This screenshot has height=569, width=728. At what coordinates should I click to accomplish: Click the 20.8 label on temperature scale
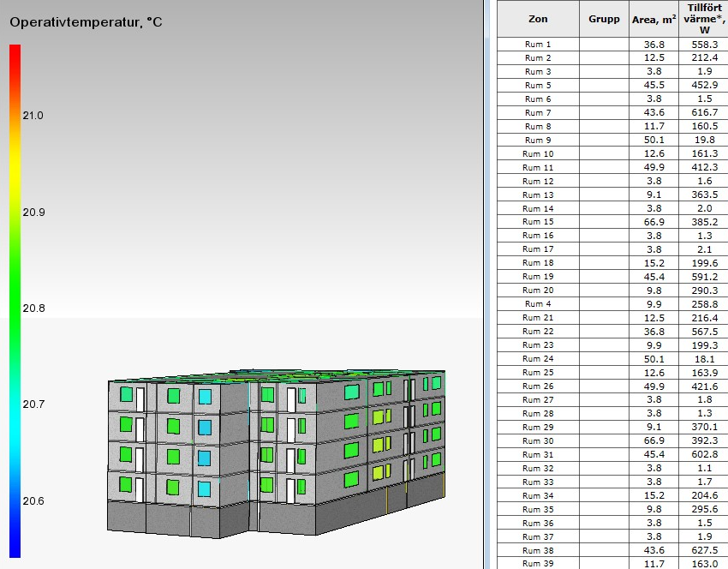pos(33,308)
